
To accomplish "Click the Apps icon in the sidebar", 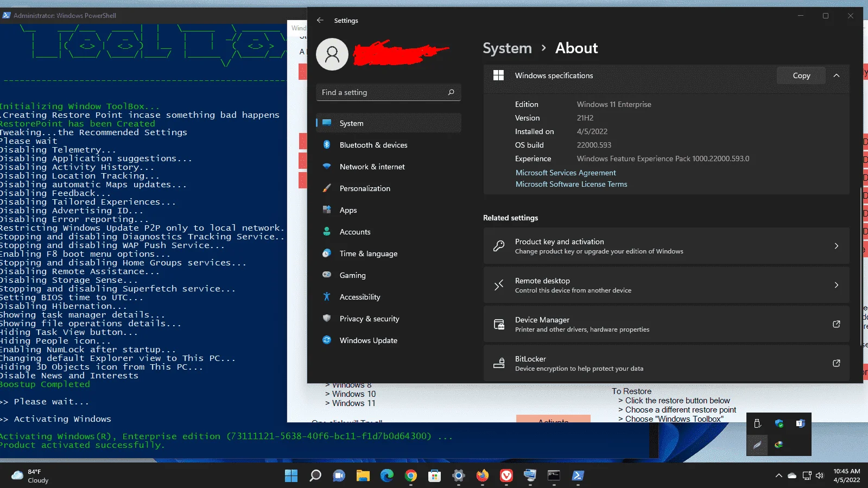I will (327, 210).
